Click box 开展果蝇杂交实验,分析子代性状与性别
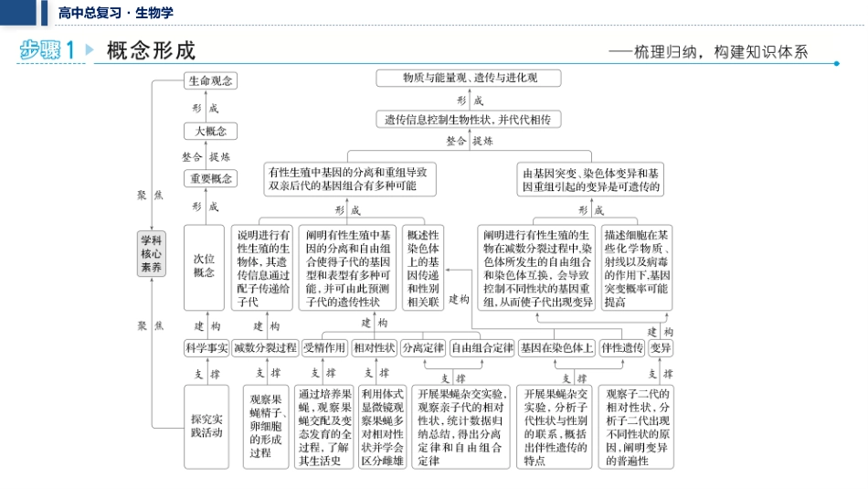The height and width of the screenshot is (489, 868). click(x=556, y=427)
